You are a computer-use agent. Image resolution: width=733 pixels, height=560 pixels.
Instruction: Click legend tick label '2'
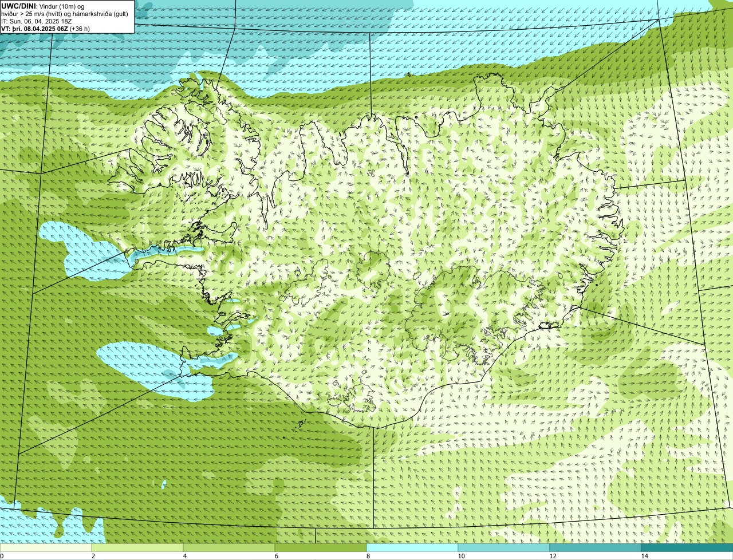coord(93,556)
